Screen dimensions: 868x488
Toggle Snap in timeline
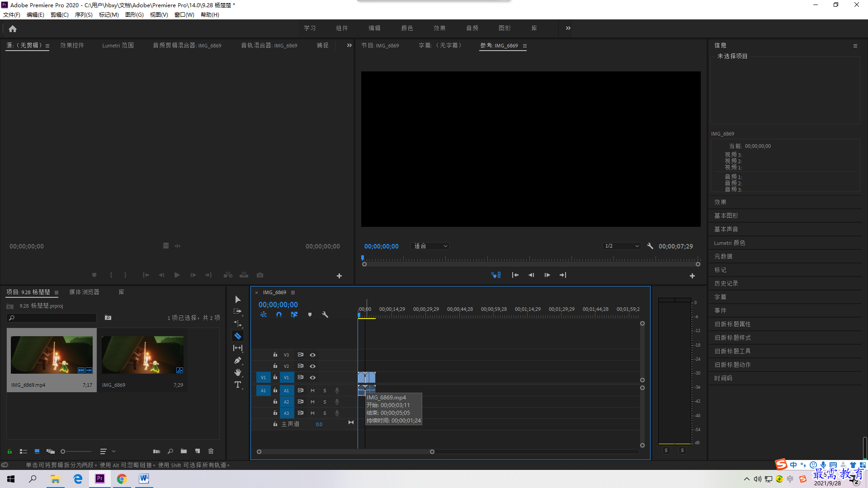(x=279, y=314)
